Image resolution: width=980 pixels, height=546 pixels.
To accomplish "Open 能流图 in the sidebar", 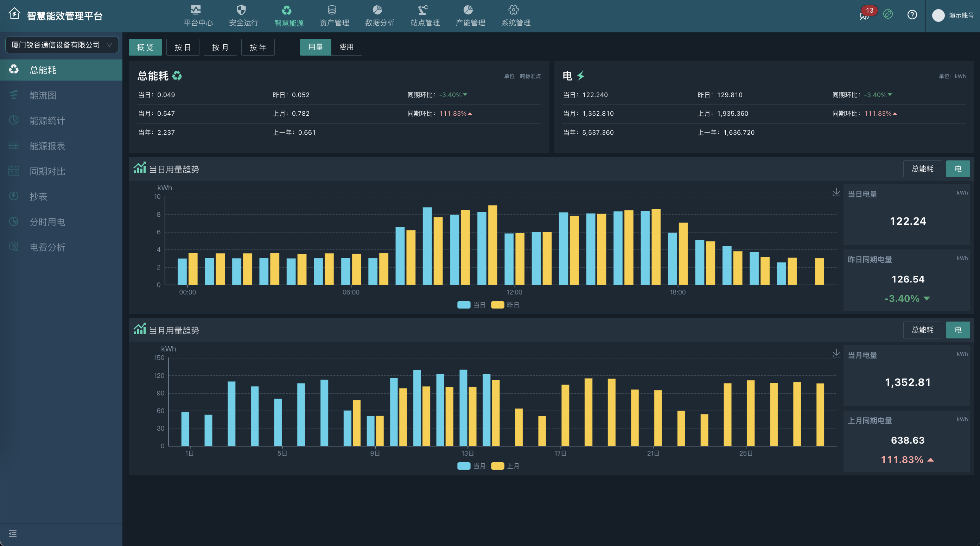I will click(x=43, y=95).
